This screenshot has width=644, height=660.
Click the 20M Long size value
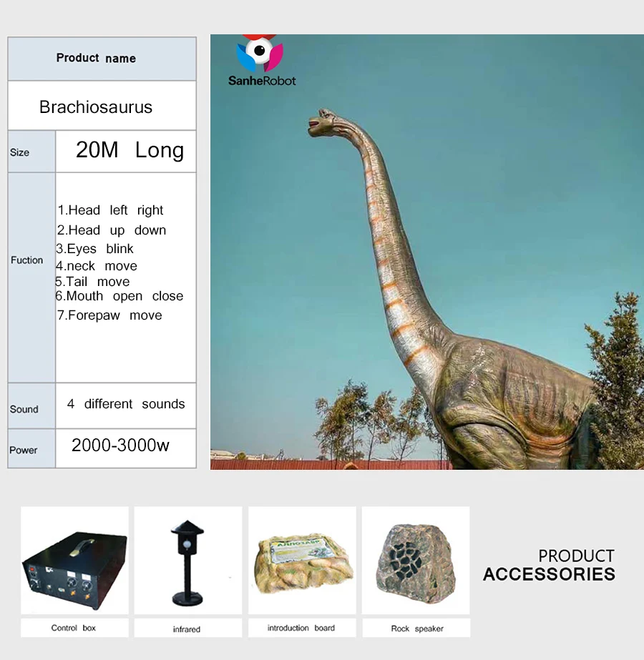[130, 150]
